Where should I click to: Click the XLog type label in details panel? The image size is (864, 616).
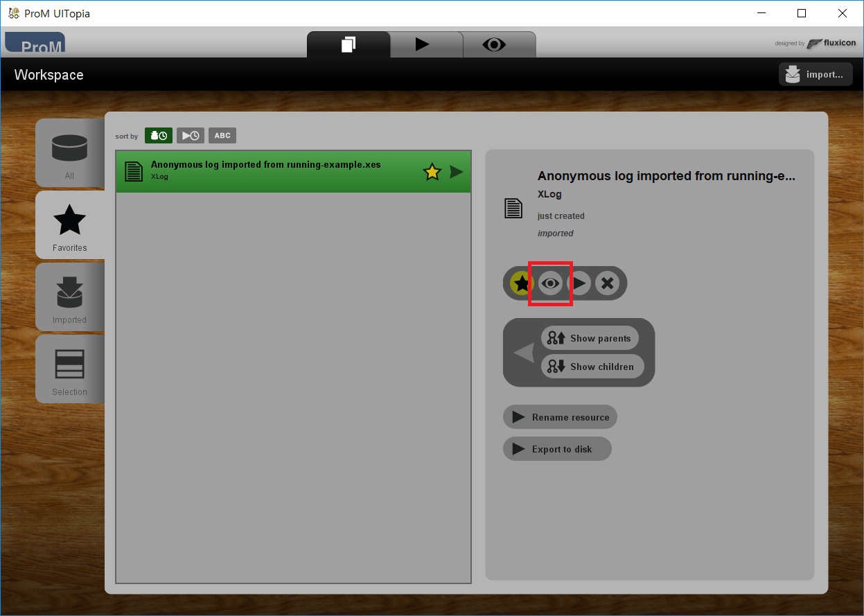549,194
